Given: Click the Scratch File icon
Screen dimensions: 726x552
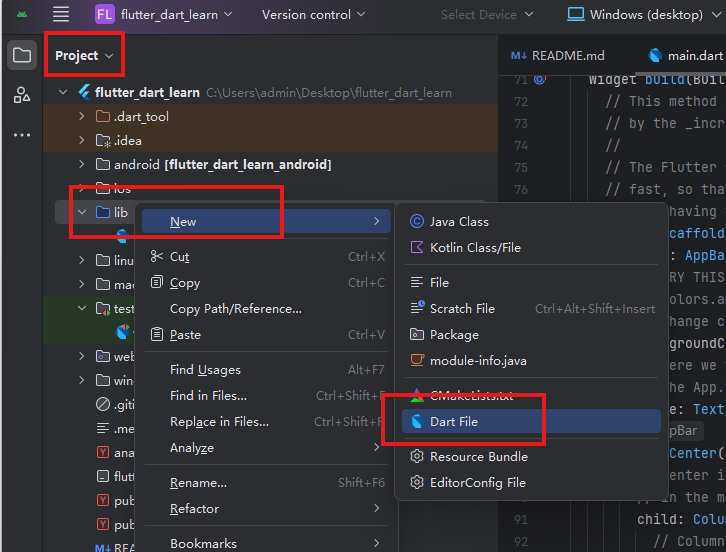Looking at the screenshot, I should click(x=417, y=307).
